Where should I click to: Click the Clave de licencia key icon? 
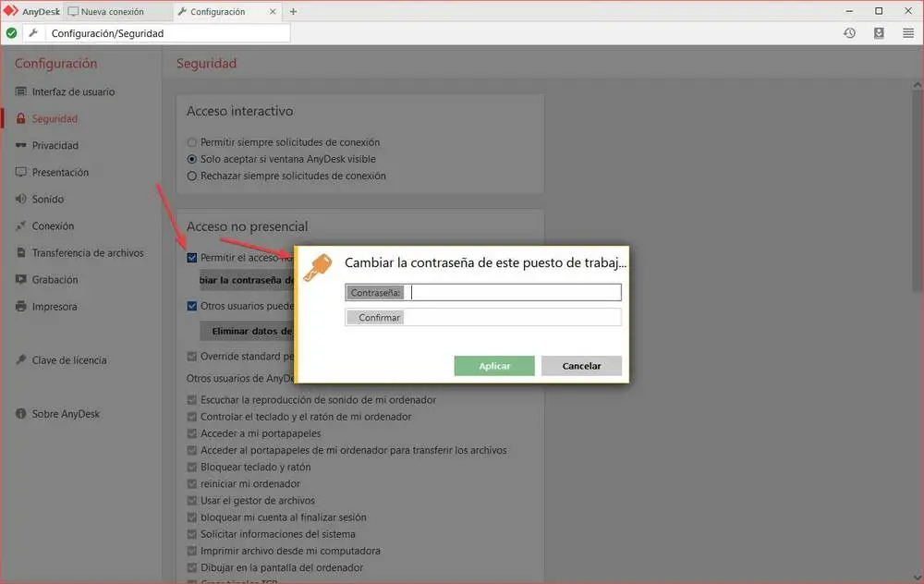point(20,359)
